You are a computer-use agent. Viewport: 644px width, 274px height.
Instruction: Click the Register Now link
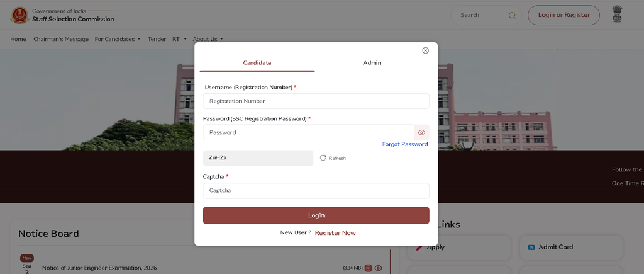335,233
